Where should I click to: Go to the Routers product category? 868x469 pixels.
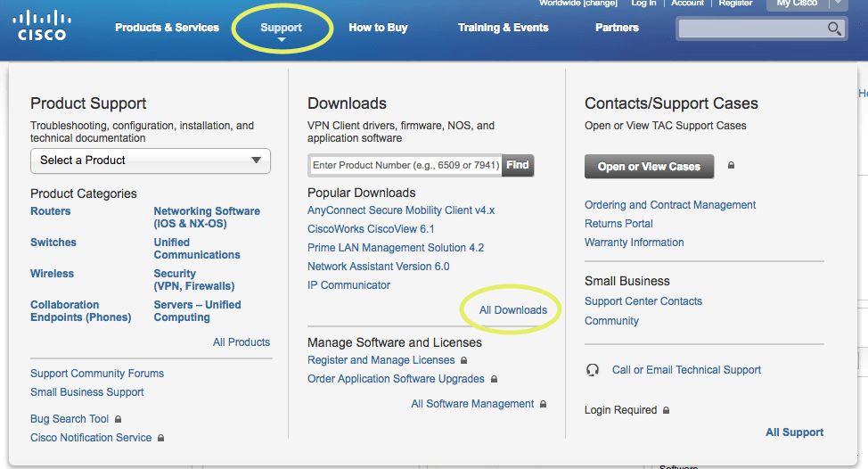pos(50,211)
